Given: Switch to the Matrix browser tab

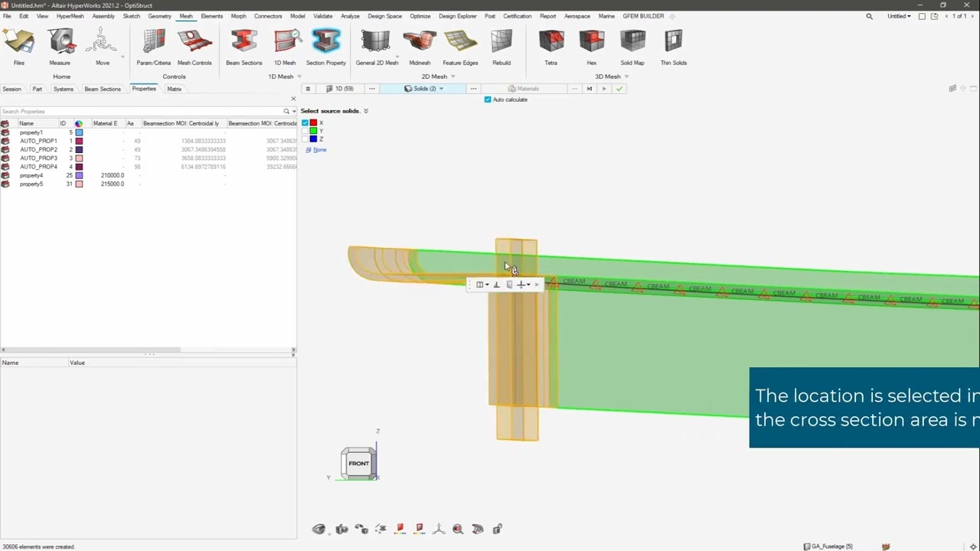Looking at the screenshot, I should tap(175, 89).
